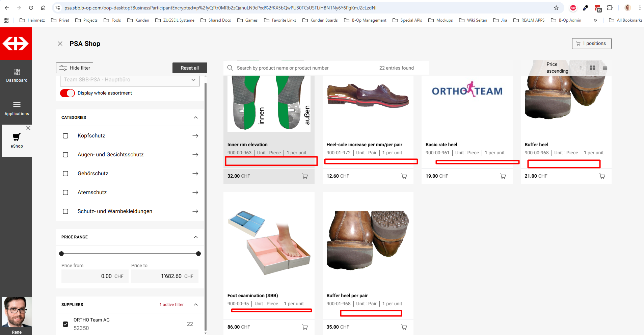The width and height of the screenshot is (644, 335).
Task: Open the Dashboard from sidebar
Action: [17, 75]
